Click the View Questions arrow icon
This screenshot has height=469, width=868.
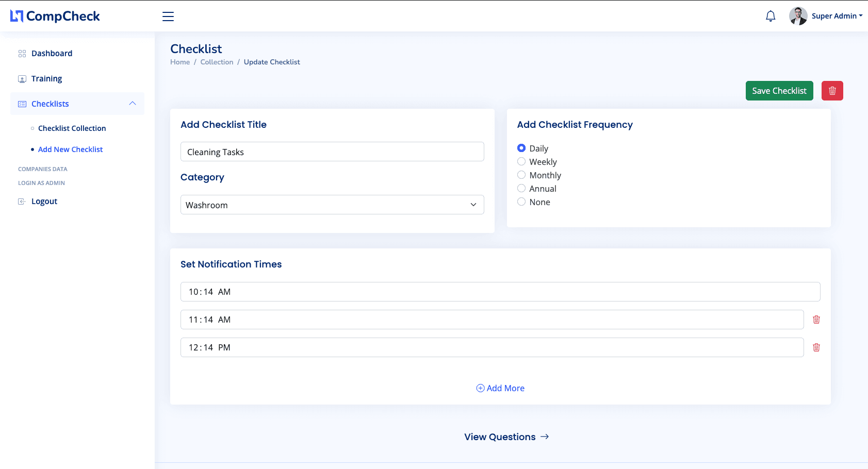click(x=545, y=437)
